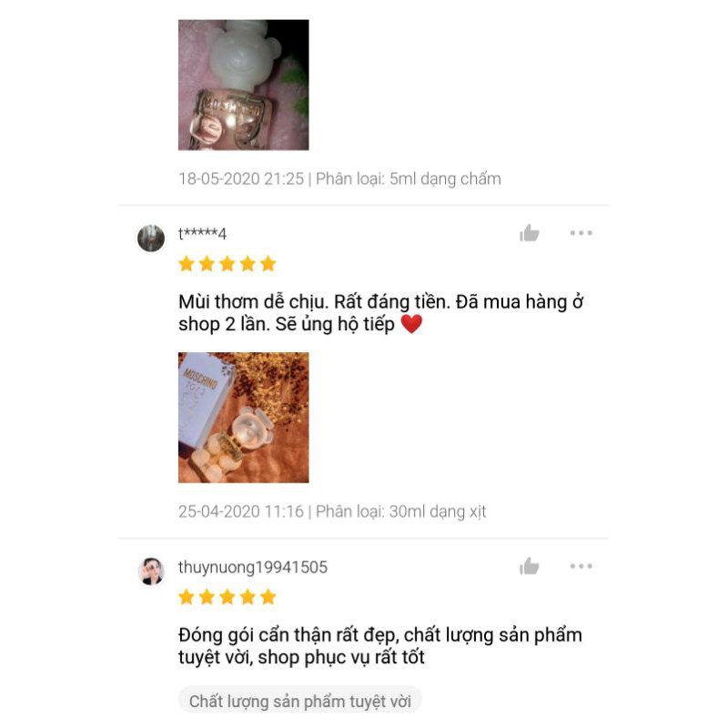Click the review text 'Mùi thơm dễ chịu'
This screenshot has width=728, height=728.
(x=254, y=302)
